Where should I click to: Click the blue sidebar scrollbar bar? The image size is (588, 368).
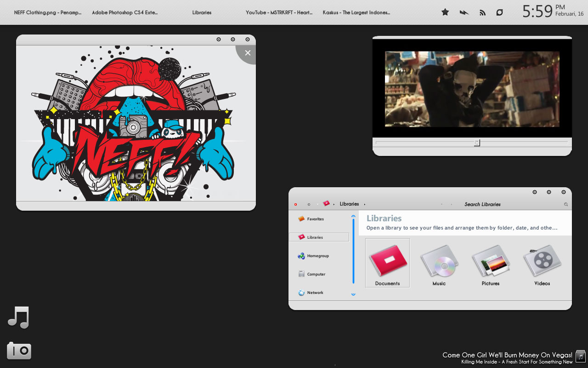353,251
